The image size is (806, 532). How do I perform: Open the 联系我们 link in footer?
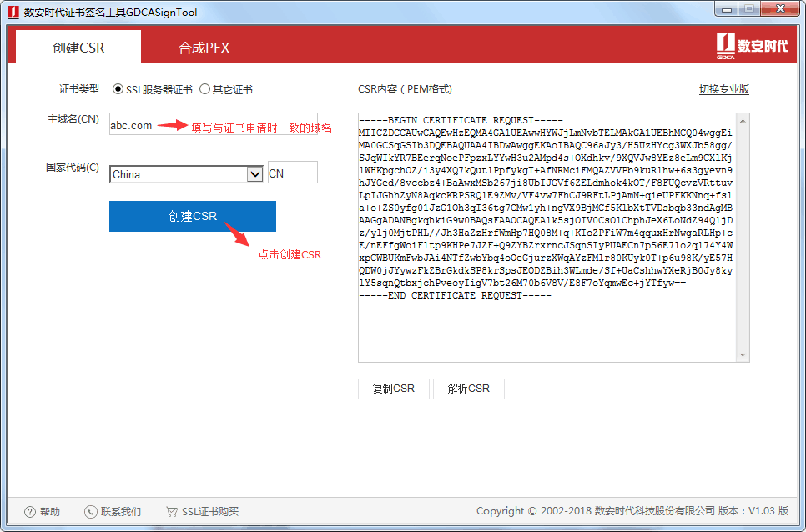(x=121, y=511)
